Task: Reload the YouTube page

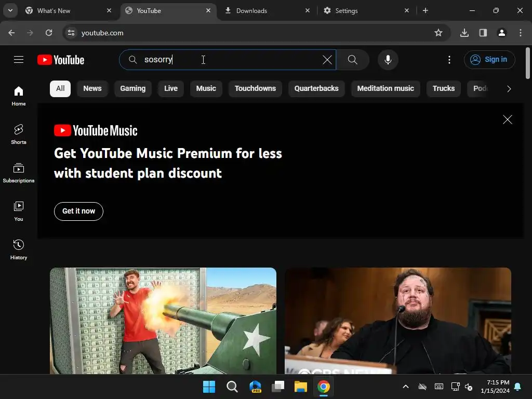Action: pos(49,33)
